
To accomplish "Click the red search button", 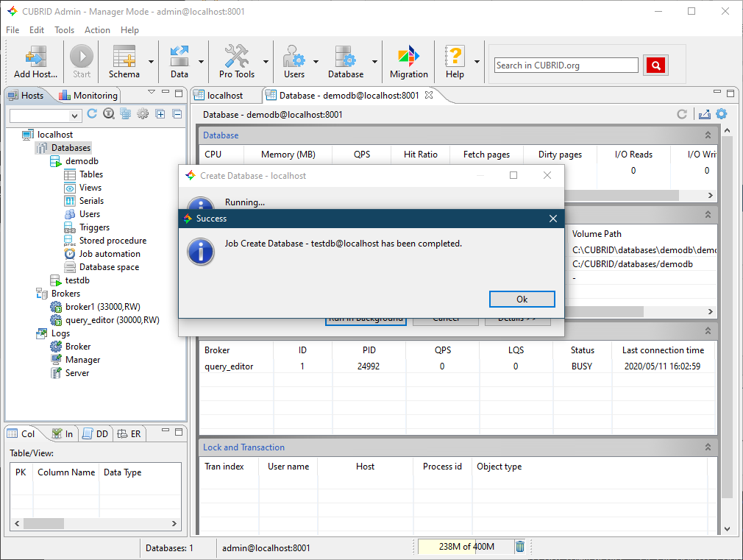I will (655, 65).
